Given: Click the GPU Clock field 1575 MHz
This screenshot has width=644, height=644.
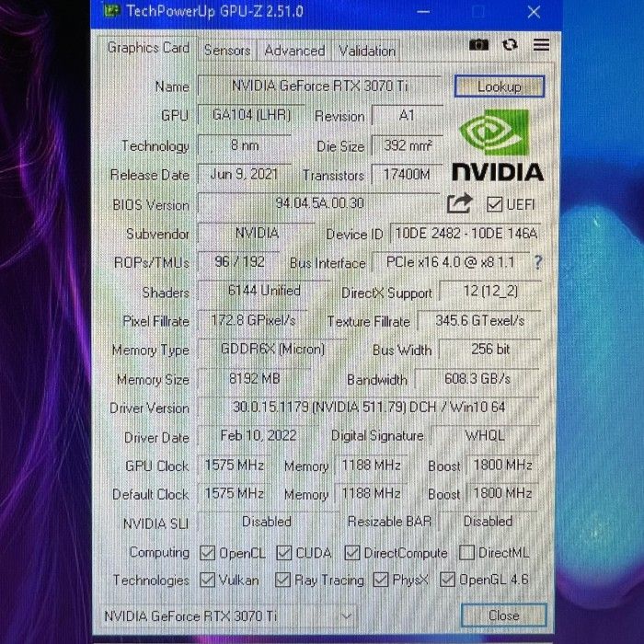Looking at the screenshot, I should tap(234, 465).
